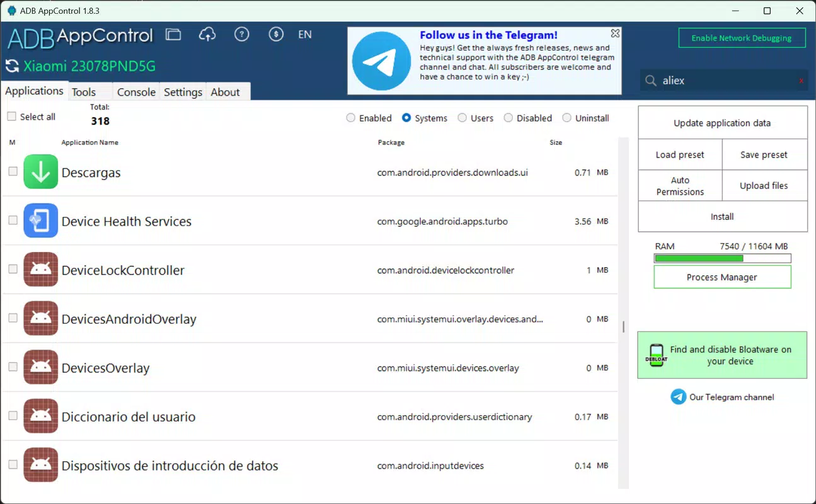Click the Xiaomi 23078PND5G device name
This screenshot has height=504, width=816.
click(x=89, y=66)
